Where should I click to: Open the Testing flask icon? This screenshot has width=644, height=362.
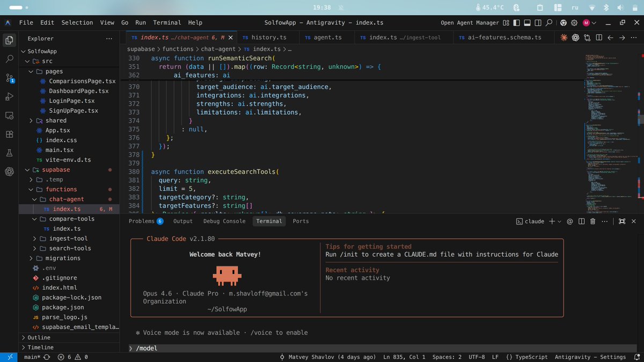9,153
